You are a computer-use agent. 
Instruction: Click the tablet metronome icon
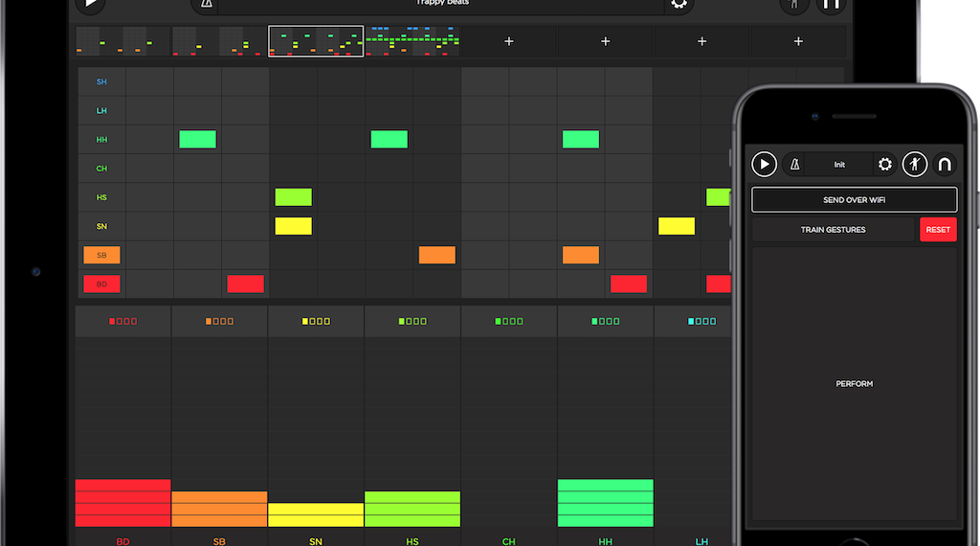pos(206,4)
